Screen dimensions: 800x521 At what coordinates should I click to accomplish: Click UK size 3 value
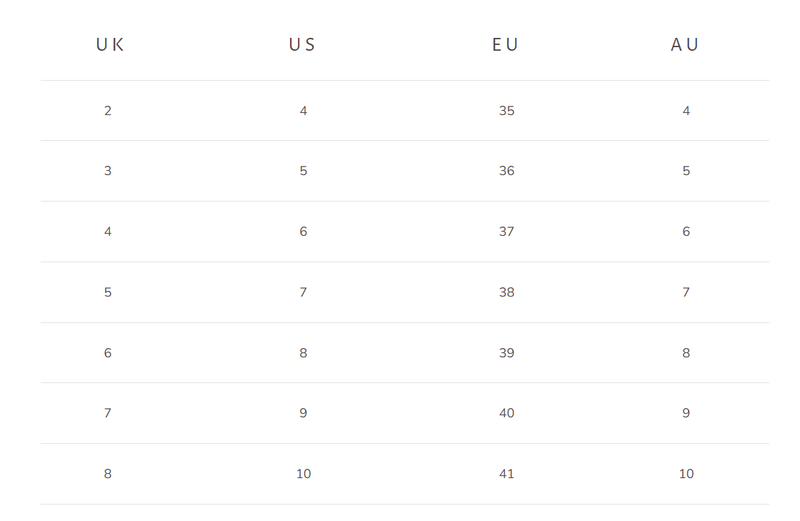(108, 171)
